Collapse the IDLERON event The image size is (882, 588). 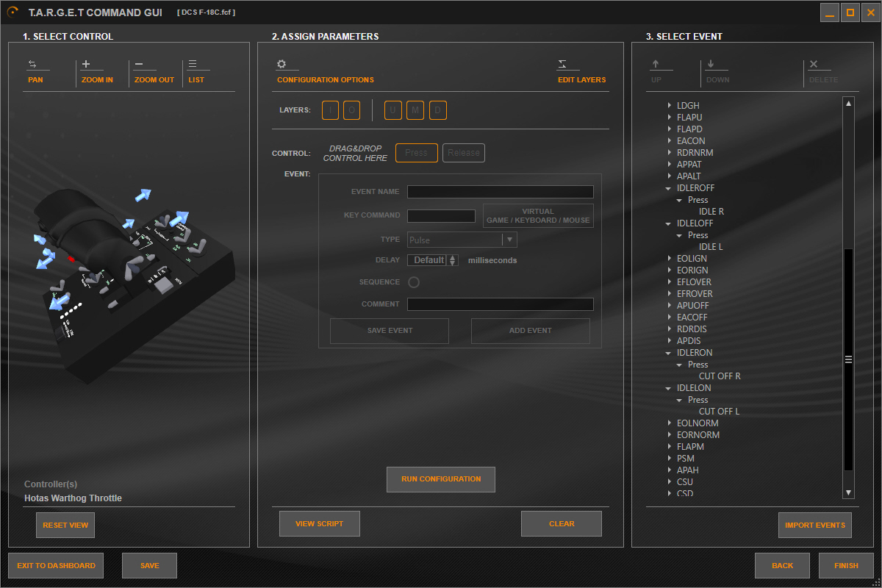click(669, 353)
